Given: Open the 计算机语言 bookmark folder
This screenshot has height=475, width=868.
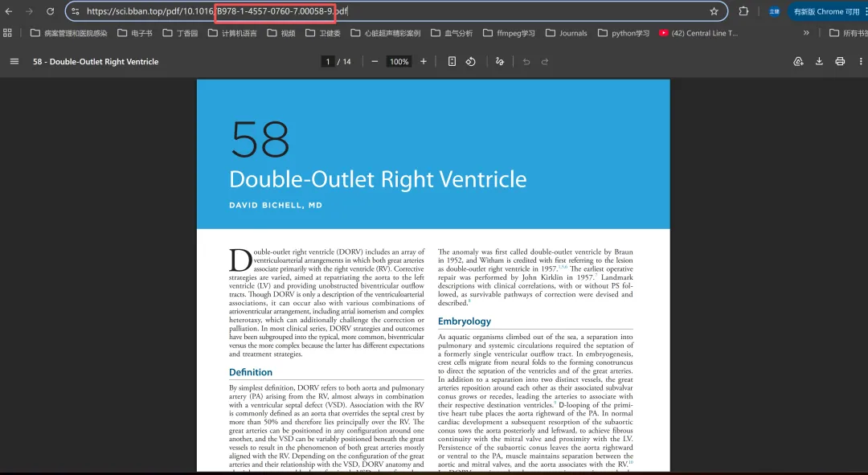Looking at the screenshot, I should (232, 33).
